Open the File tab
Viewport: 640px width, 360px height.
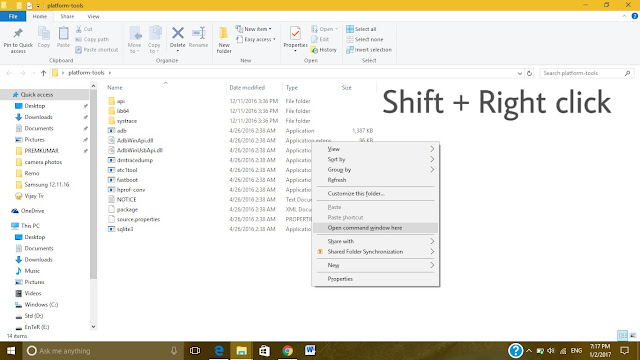[x=13, y=16]
